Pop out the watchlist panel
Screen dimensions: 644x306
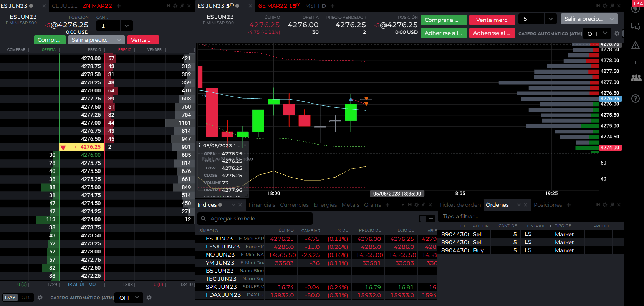tap(424, 205)
